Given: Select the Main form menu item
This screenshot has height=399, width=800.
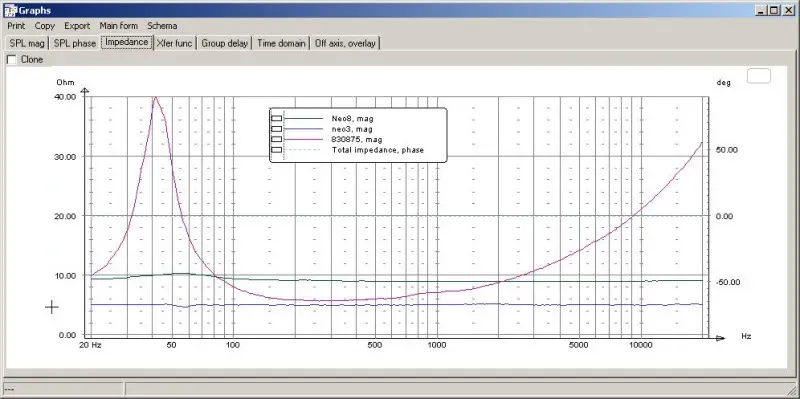Looking at the screenshot, I should pos(118,26).
